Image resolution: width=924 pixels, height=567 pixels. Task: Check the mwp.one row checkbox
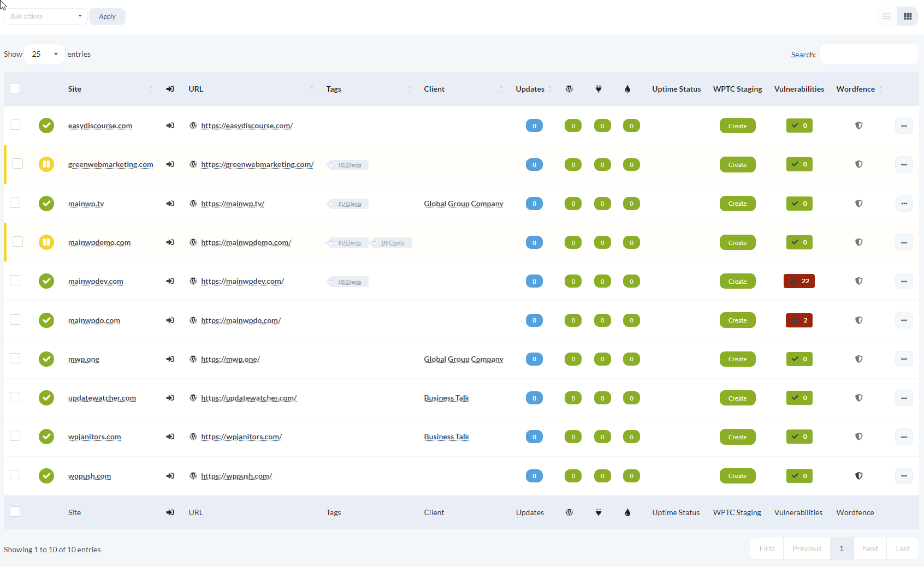pos(15,359)
